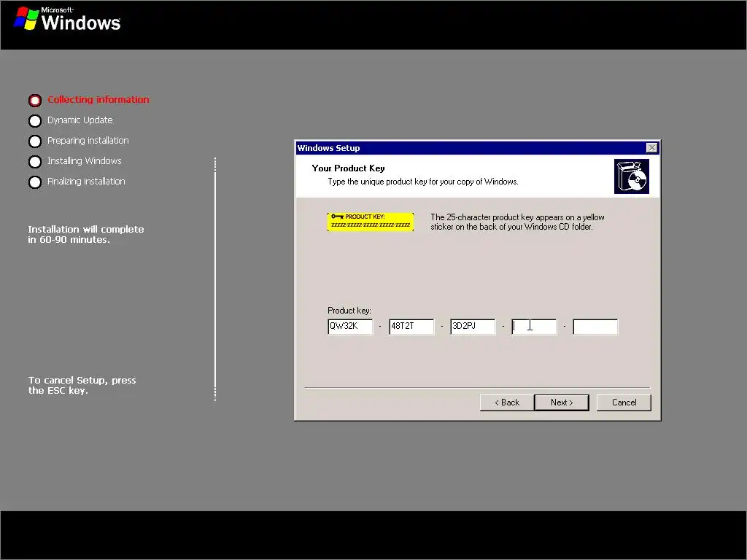Cancel the Windows Setup dialog

(x=624, y=402)
